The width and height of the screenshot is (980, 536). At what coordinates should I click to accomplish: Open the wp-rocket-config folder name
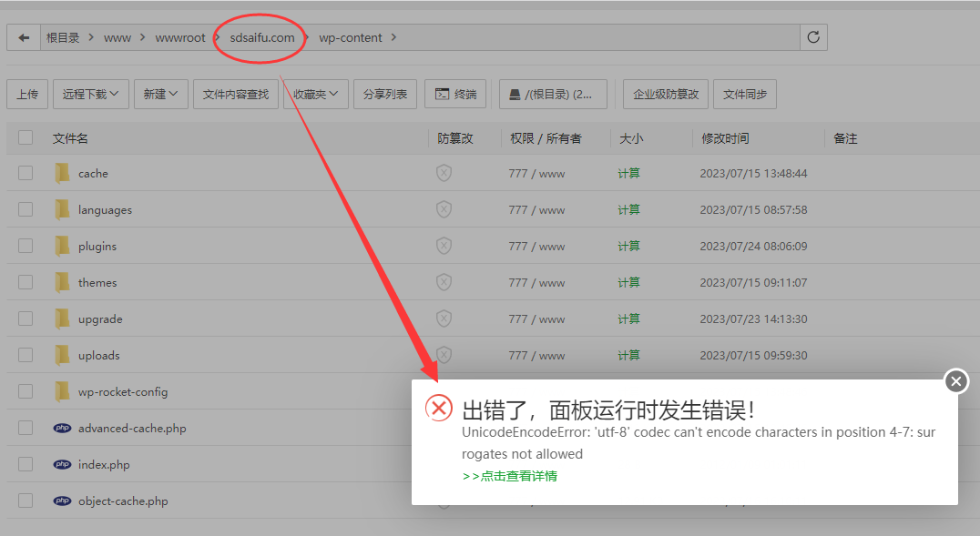(123, 391)
